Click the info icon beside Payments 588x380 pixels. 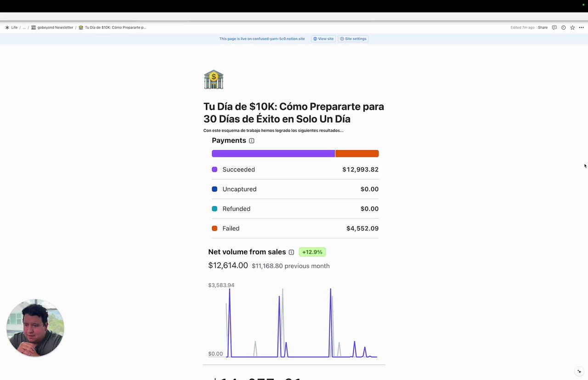point(252,141)
